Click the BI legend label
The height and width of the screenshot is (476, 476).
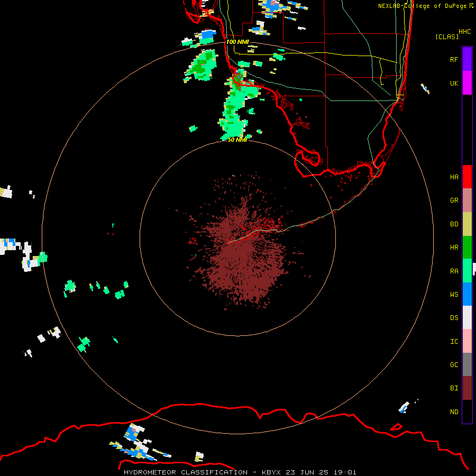(x=454, y=388)
